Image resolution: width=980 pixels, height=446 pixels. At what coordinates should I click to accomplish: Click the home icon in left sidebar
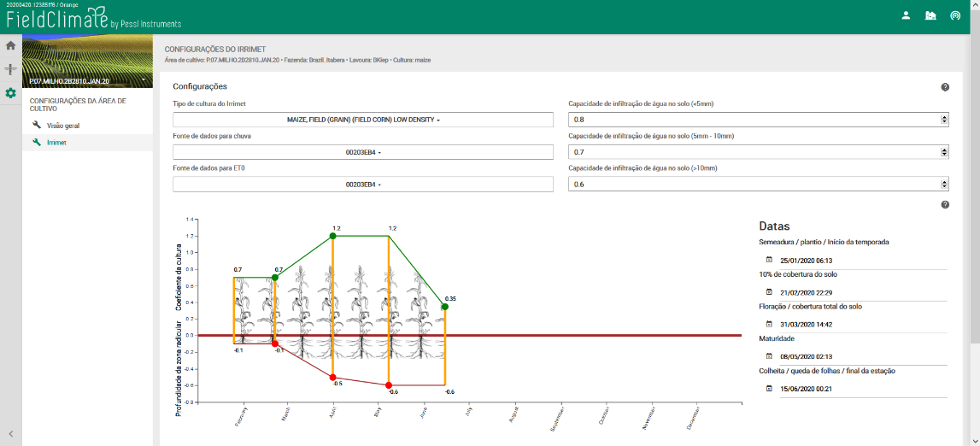(10, 46)
